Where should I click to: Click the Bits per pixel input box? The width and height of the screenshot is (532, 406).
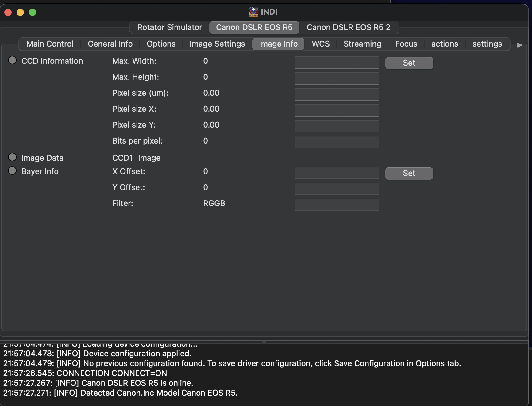[337, 142]
